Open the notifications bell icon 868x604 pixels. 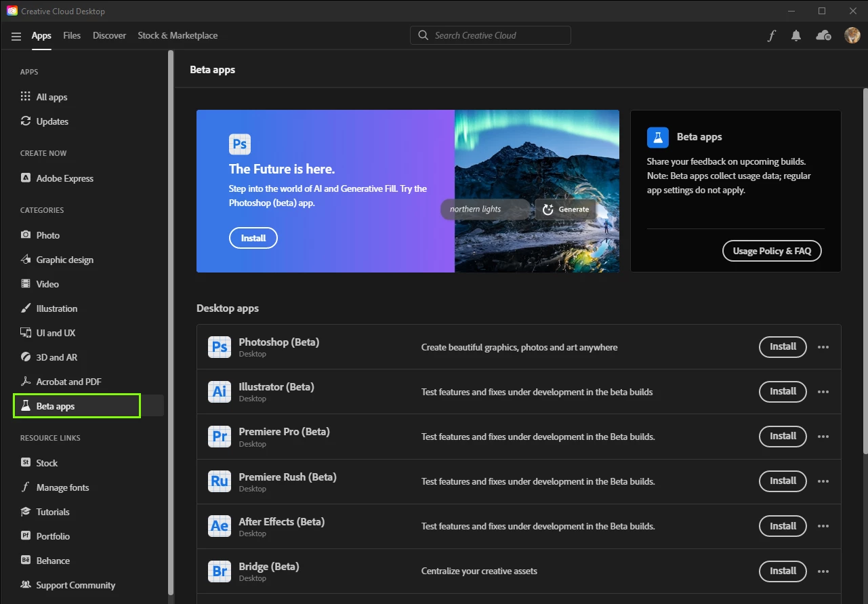point(796,36)
